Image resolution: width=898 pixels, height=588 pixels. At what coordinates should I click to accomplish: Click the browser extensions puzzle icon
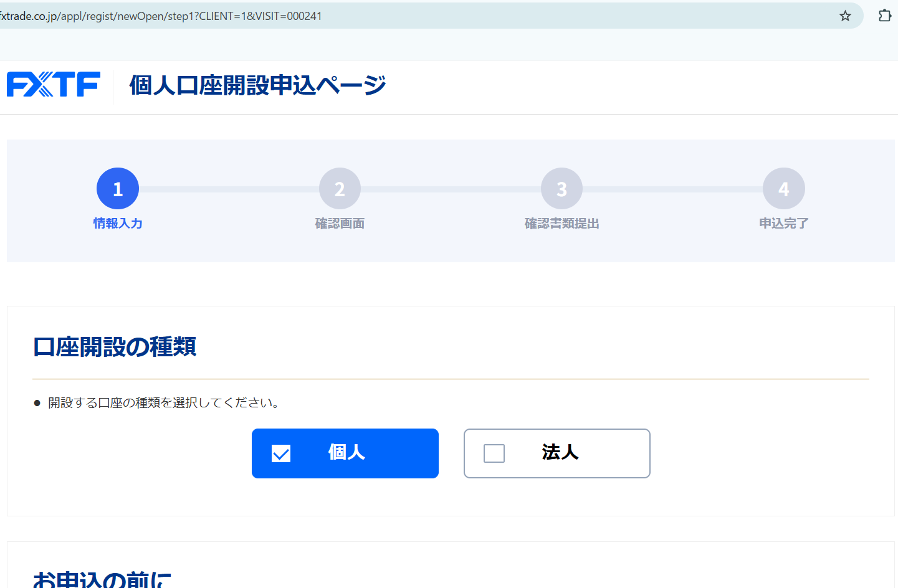[884, 16]
